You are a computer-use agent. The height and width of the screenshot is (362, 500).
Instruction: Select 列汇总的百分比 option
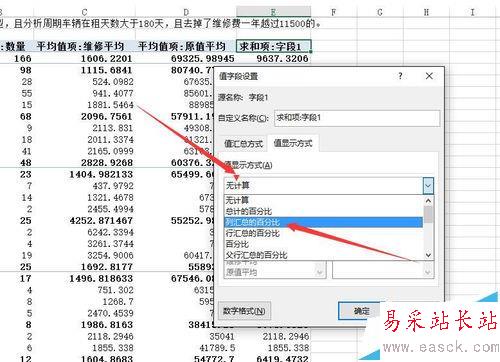[x=324, y=222]
